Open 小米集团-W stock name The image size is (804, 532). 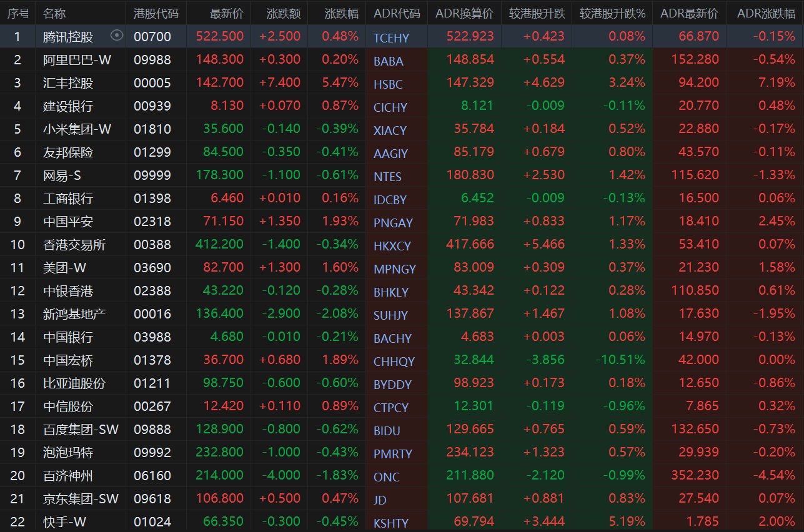(x=77, y=129)
